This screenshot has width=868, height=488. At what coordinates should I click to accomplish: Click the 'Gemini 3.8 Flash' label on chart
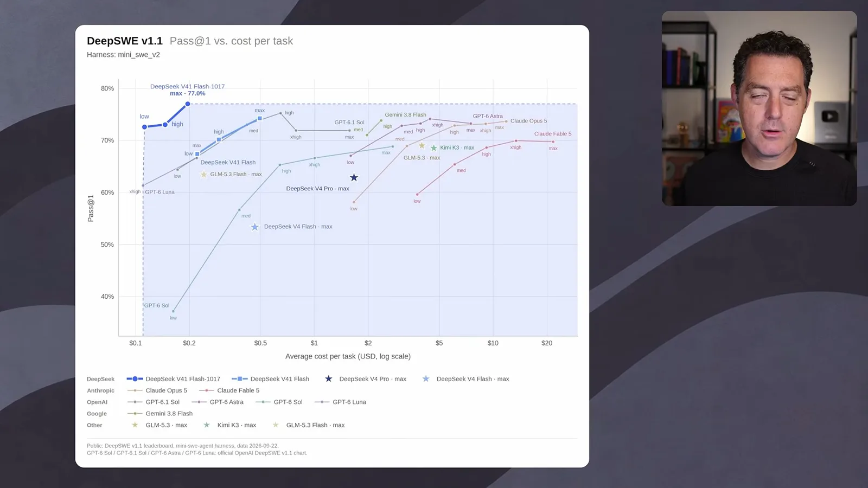(406, 115)
